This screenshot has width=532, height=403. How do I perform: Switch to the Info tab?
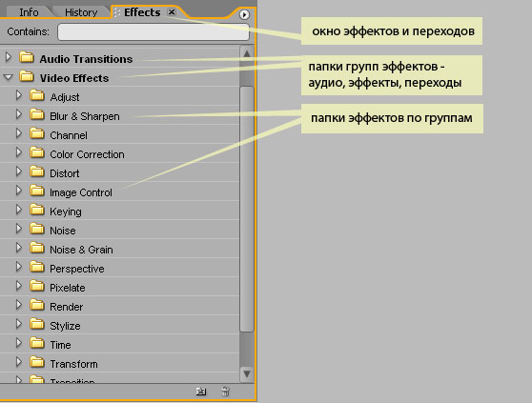(x=29, y=12)
